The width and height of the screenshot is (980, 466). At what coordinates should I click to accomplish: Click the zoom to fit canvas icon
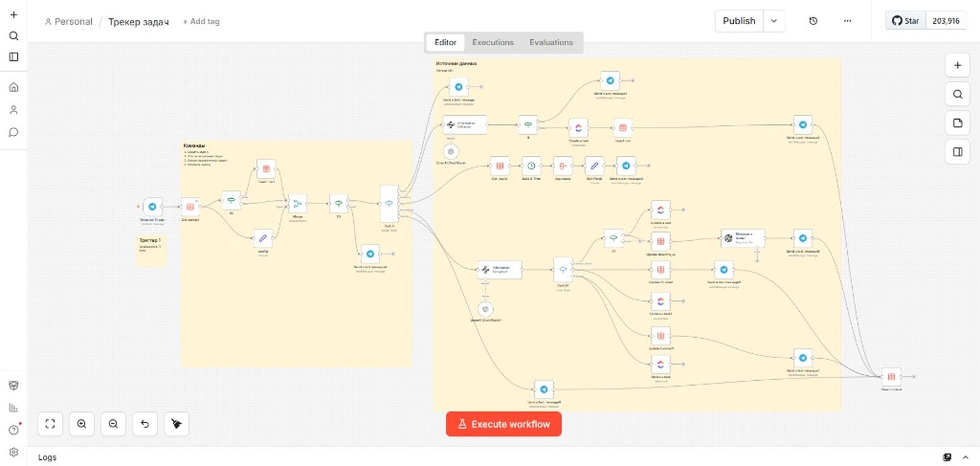[x=50, y=424]
